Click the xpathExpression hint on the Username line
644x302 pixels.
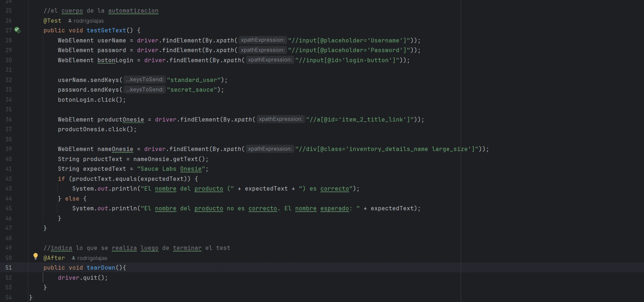tap(262, 40)
